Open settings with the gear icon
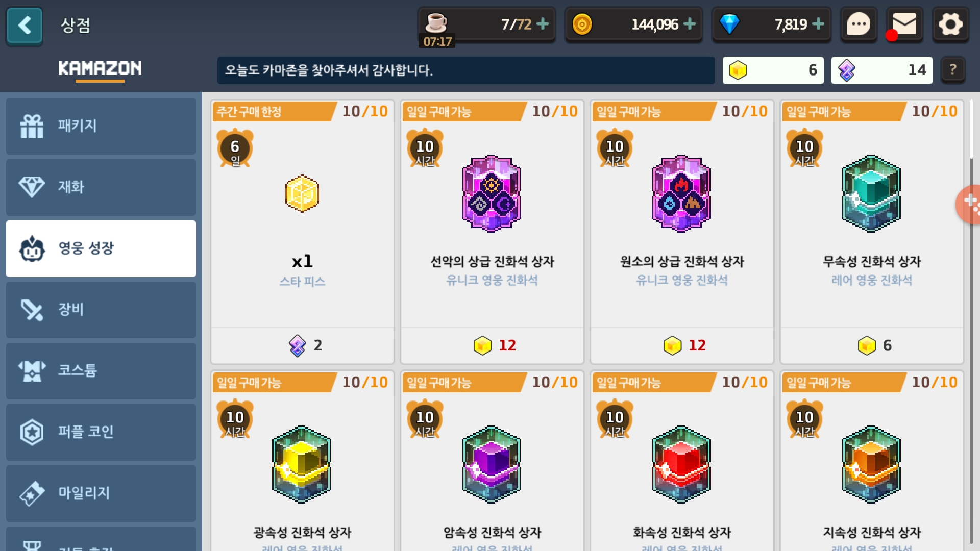Screen dimensions: 980x551 pyautogui.click(x=950, y=24)
